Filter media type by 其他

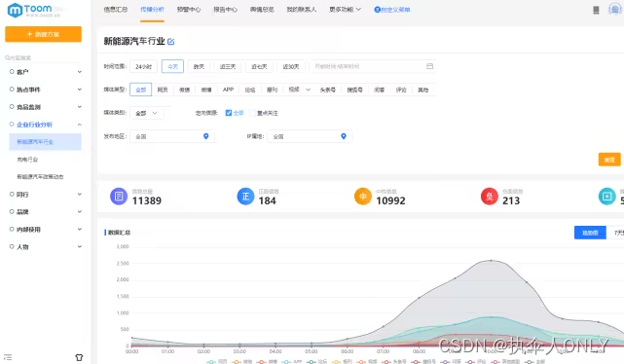423,90
